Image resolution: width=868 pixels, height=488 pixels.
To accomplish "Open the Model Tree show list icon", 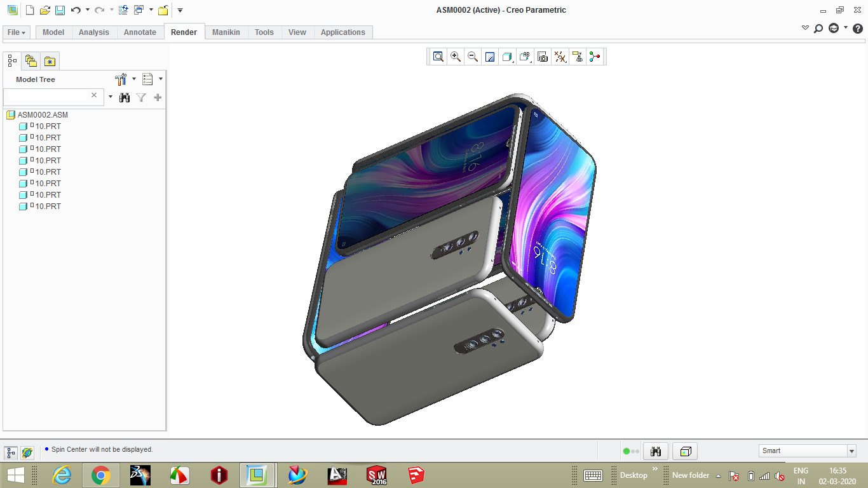I will click(x=147, y=79).
